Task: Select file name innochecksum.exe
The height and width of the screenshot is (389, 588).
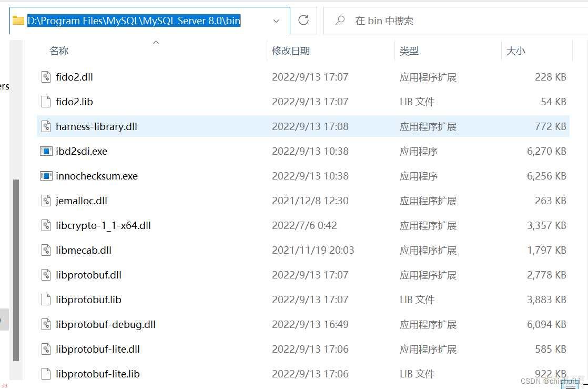Action: [97, 176]
